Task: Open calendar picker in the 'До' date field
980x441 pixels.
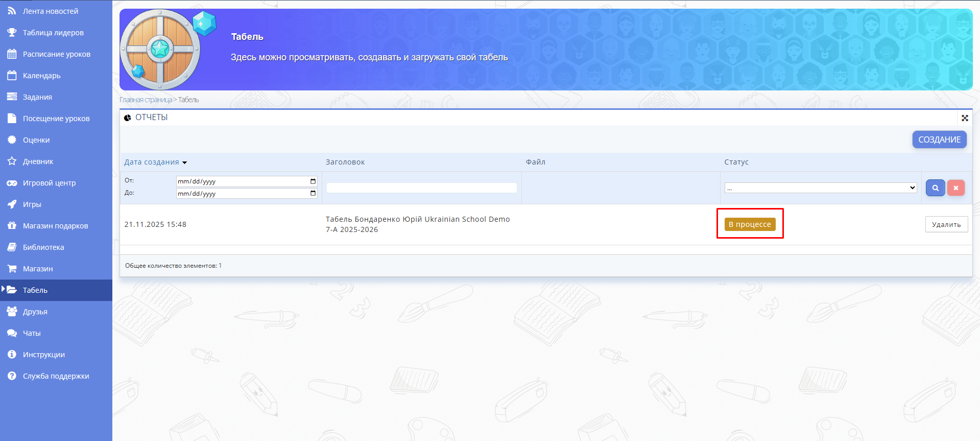Action: coord(313,194)
